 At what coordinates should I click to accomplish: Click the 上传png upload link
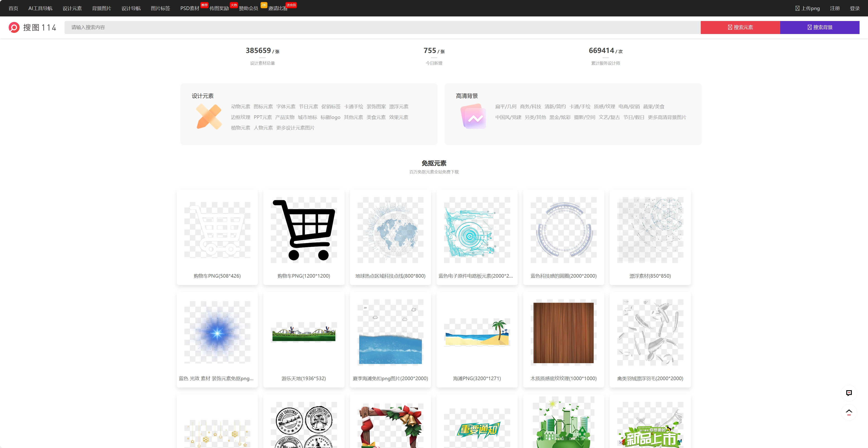tap(807, 8)
